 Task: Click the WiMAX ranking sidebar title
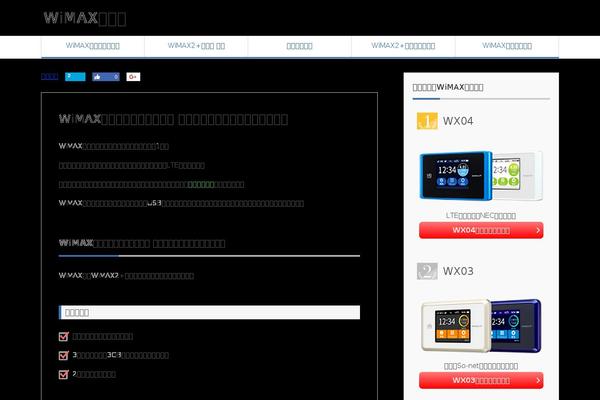pos(448,87)
